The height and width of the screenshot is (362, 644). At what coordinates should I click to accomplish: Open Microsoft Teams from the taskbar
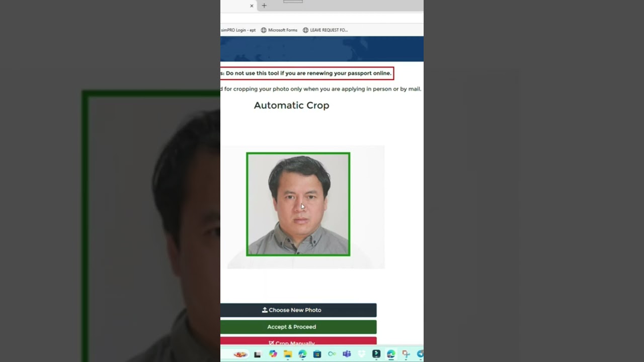click(347, 354)
